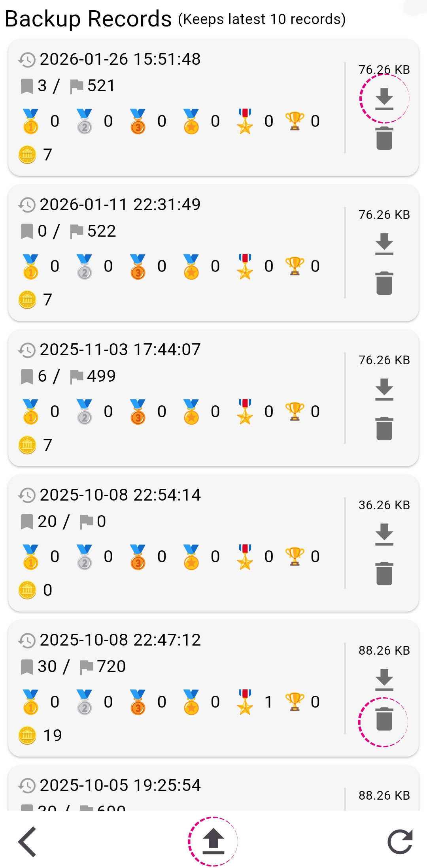Tap the upload backup button

pos(213,842)
